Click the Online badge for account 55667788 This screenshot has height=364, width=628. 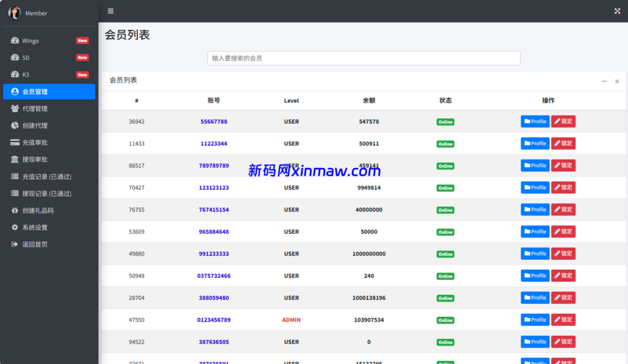445,122
